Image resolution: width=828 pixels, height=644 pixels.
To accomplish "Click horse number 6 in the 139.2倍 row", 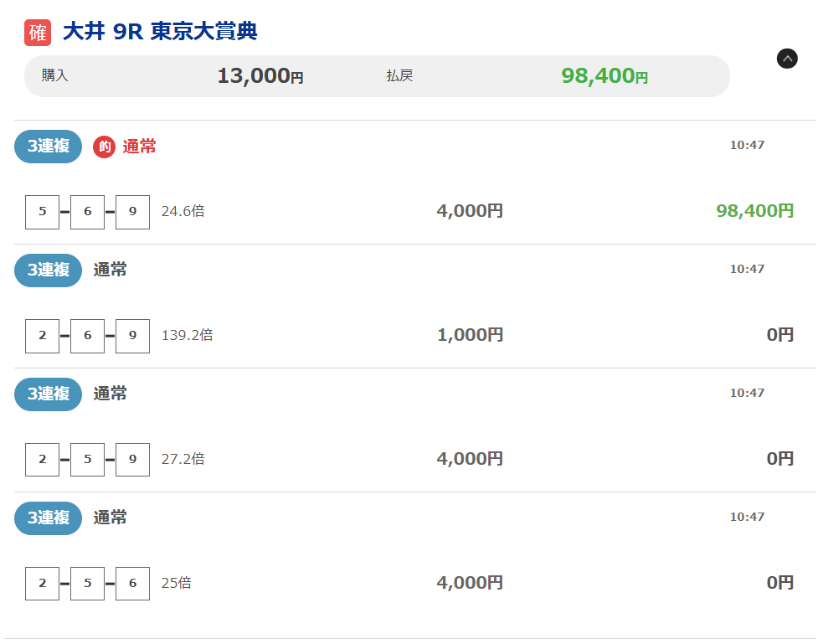I will point(87,336).
